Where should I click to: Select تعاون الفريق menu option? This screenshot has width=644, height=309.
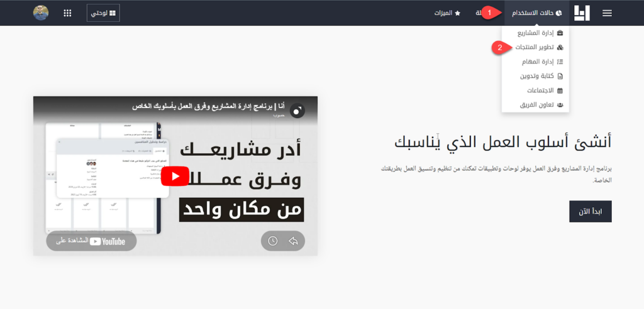tap(536, 105)
